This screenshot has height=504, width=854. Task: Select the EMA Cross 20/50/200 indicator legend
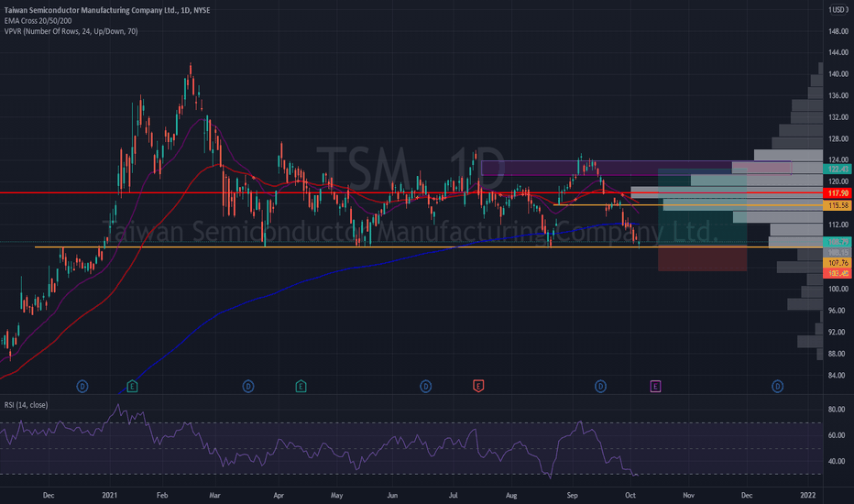pos(38,21)
